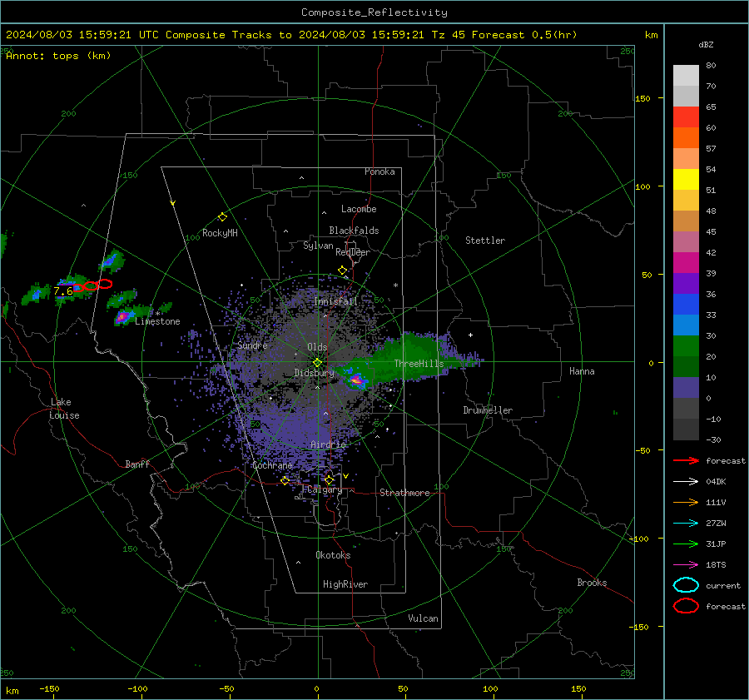Click the Innisfail city label
This screenshot has width=749, height=700.
coord(335,301)
